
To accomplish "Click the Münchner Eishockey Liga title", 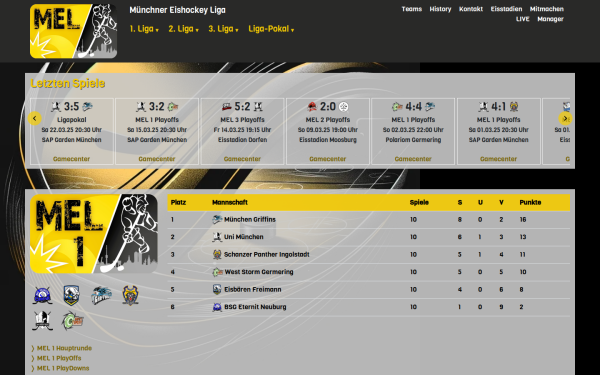I will click(x=177, y=10).
